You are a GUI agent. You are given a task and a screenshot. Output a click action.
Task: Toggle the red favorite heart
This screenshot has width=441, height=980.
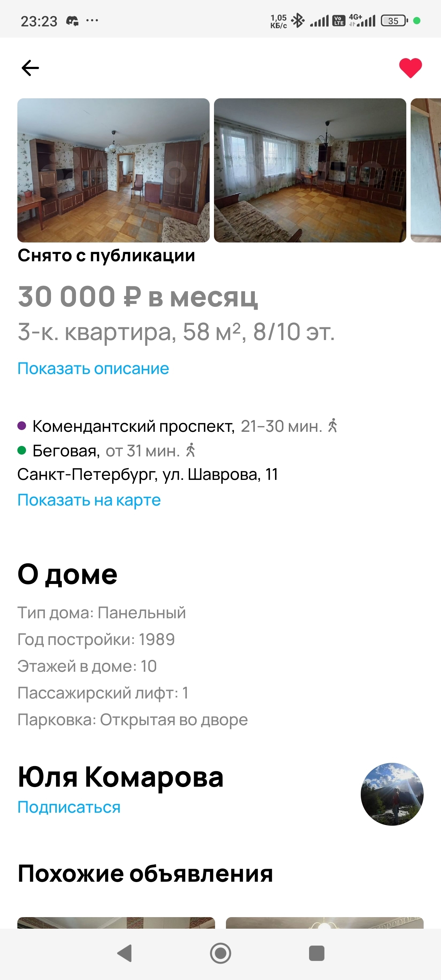coord(410,68)
